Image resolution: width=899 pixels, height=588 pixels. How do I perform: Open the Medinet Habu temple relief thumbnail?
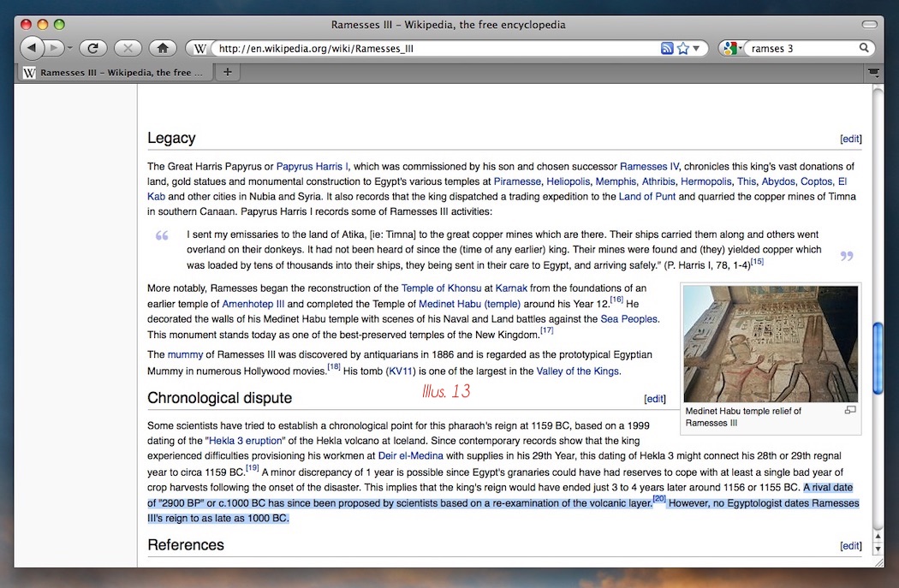[771, 344]
